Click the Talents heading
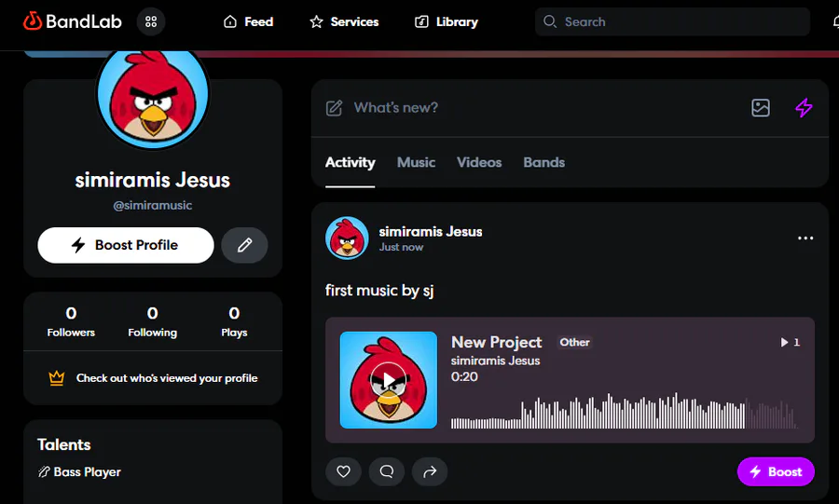 (x=64, y=444)
